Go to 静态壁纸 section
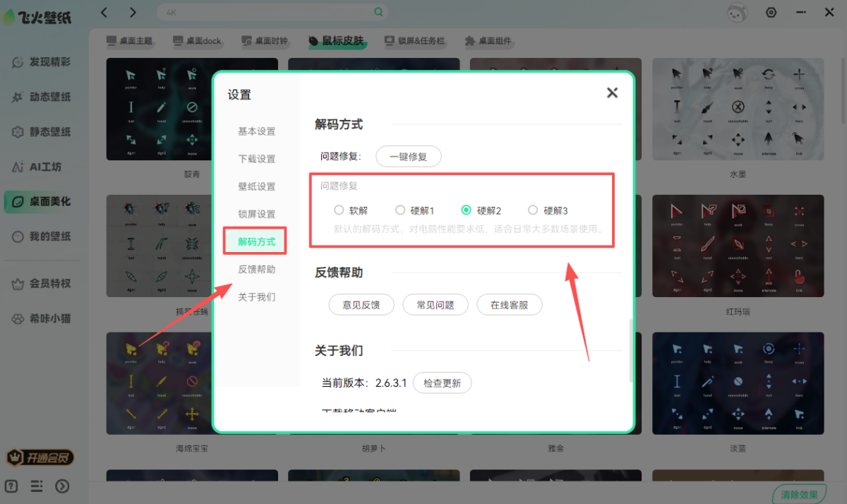This screenshot has width=847, height=504. (42, 132)
